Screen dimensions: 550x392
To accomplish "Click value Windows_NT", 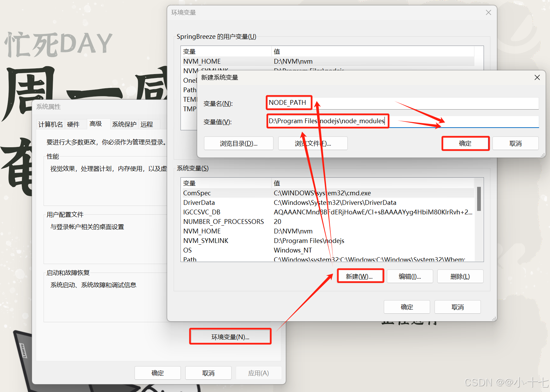I will click(x=293, y=250).
